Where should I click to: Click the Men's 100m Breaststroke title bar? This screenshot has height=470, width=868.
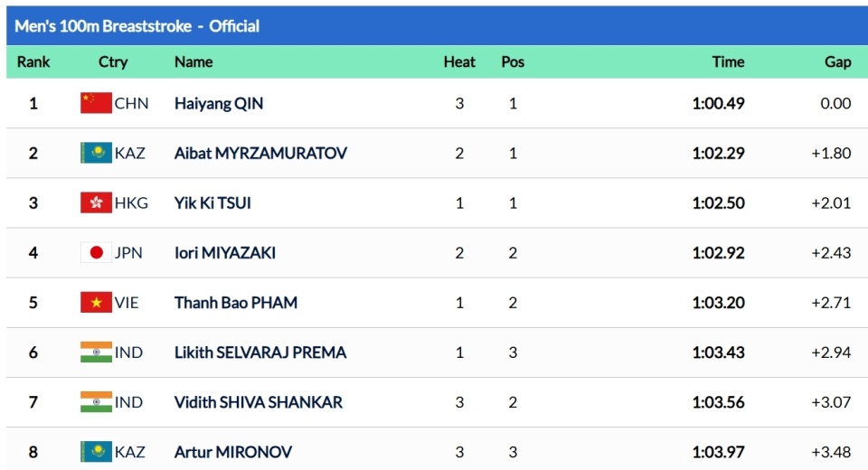pyautogui.click(x=137, y=26)
